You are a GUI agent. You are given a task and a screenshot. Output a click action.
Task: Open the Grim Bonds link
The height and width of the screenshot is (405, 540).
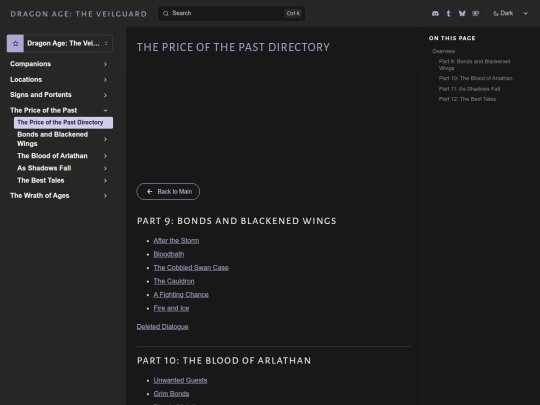point(172,394)
